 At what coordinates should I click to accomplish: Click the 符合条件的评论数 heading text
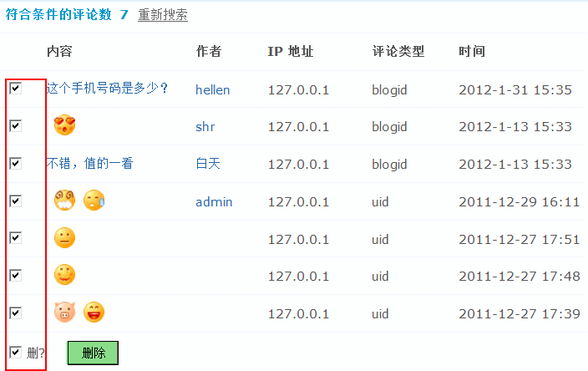(58, 15)
